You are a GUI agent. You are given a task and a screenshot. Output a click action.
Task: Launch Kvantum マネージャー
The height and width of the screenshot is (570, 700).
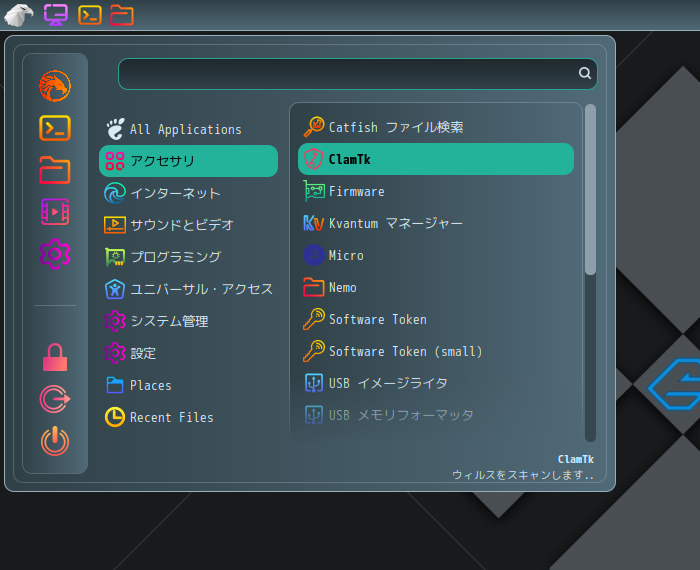[436, 223]
